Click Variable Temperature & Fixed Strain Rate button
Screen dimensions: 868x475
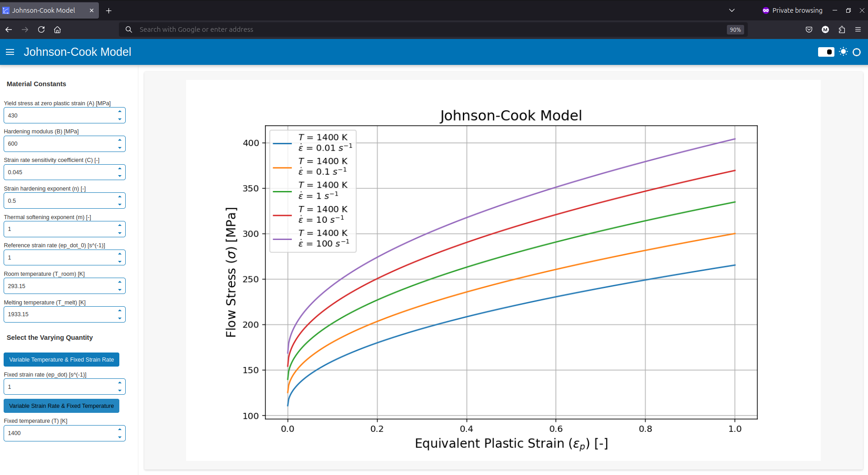point(61,359)
